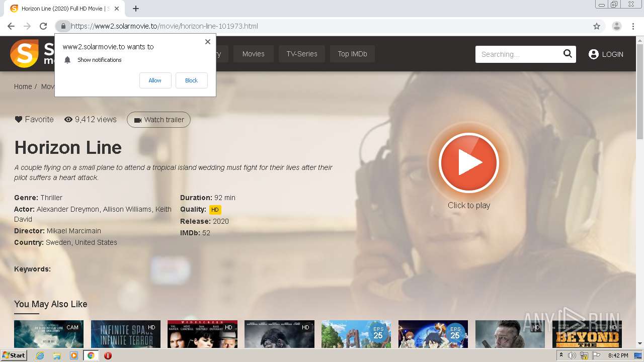
Task: Click the browser forward arrow
Action: (x=27, y=26)
